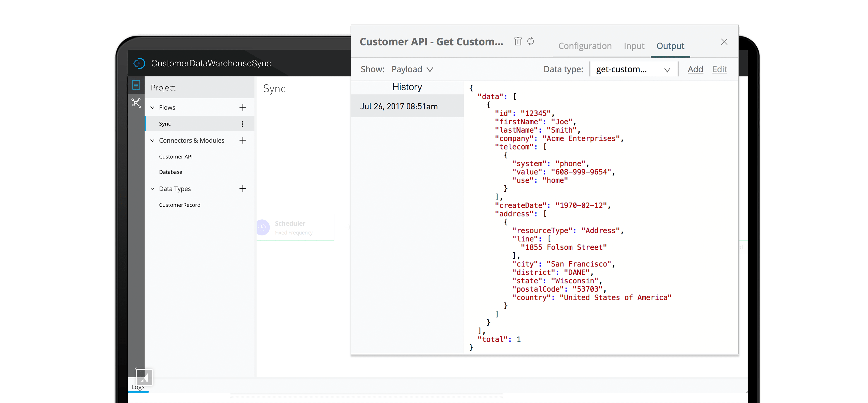Collapse the Connectors & Modules section

click(x=152, y=141)
